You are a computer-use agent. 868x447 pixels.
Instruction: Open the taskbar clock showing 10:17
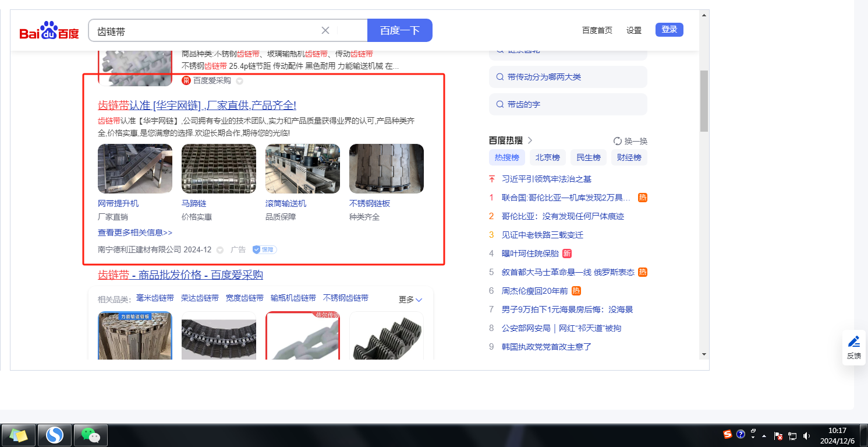837,435
